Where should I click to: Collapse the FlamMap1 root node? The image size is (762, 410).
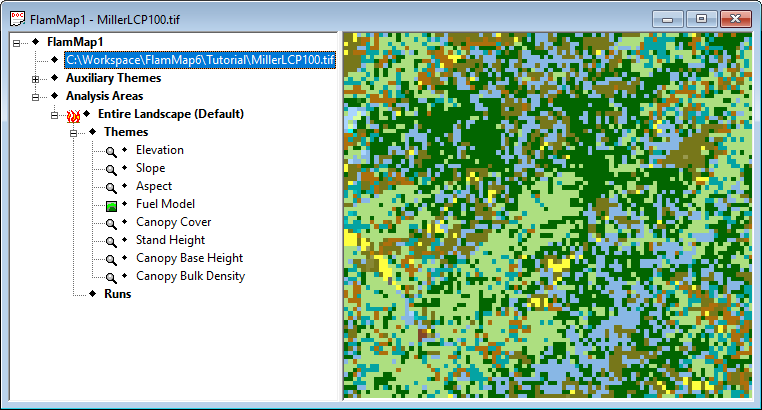(x=17, y=43)
